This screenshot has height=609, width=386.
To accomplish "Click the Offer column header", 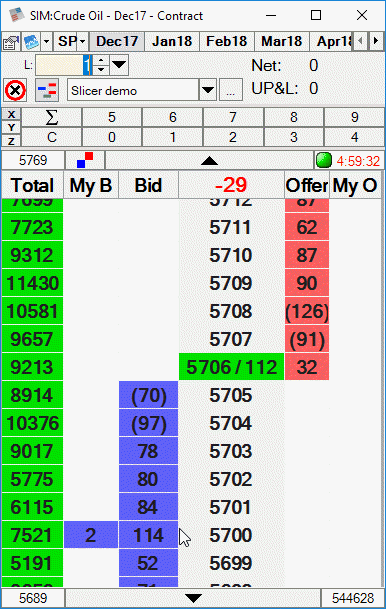I will 307,185.
